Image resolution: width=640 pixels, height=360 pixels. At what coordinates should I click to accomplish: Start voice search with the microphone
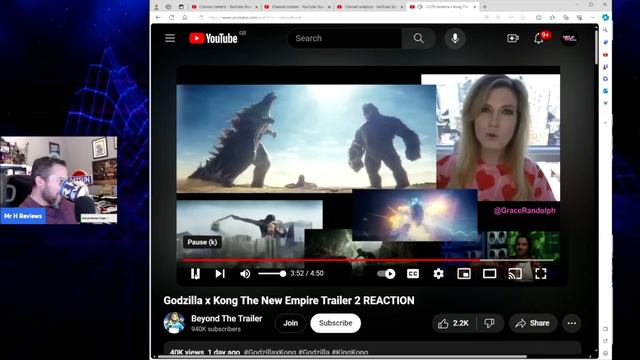tap(455, 38)
